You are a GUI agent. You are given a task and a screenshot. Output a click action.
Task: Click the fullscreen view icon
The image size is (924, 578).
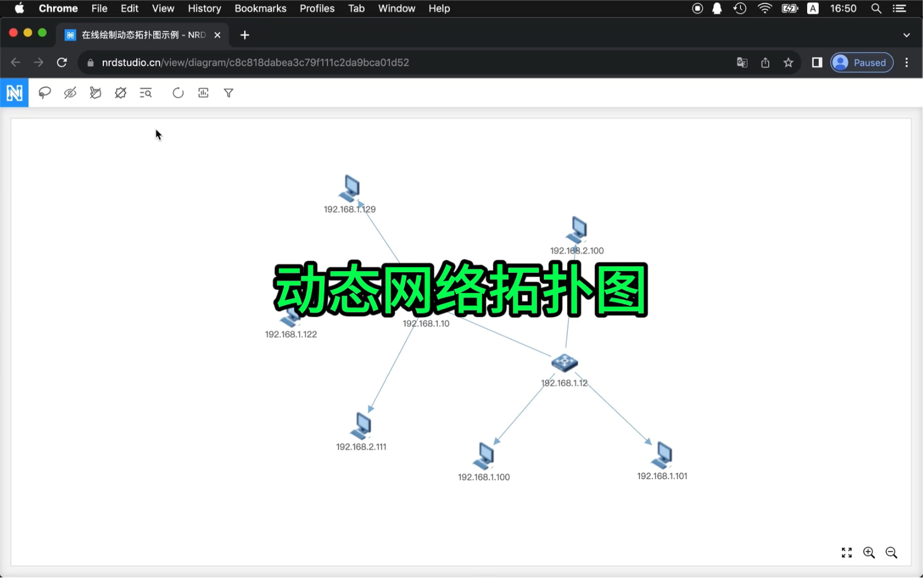tap(846, 553)
